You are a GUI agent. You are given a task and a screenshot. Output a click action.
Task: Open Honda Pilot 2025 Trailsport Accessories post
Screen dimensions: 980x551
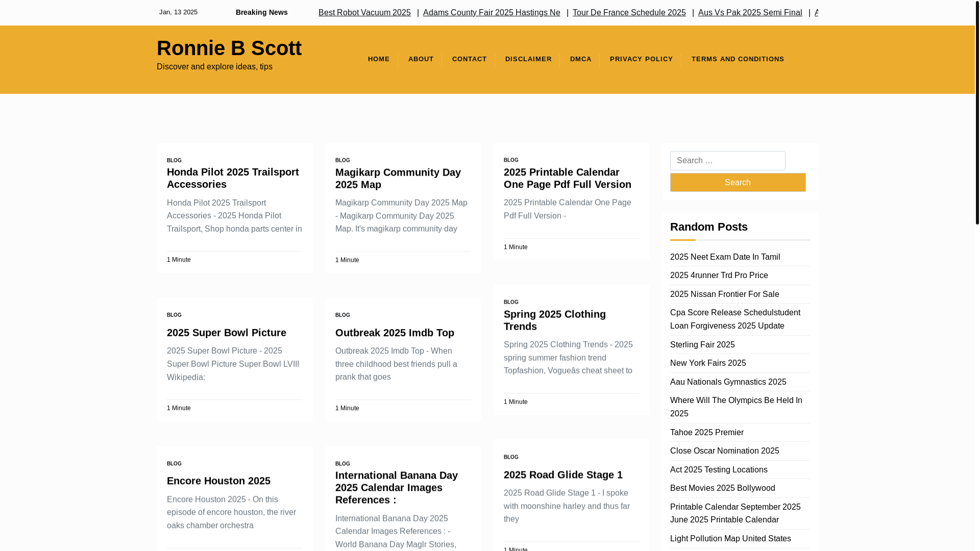(x=233, y=178)
